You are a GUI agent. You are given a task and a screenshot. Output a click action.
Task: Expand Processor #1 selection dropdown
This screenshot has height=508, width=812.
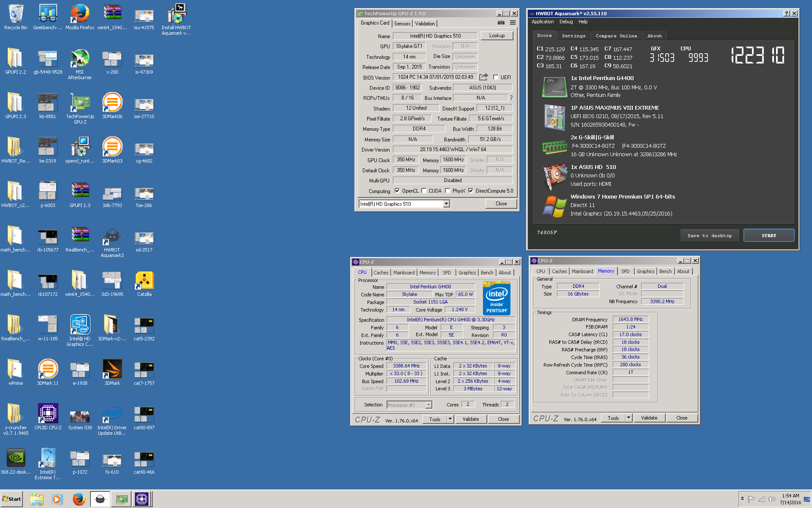pyautogui.click(x=428, y=405)
